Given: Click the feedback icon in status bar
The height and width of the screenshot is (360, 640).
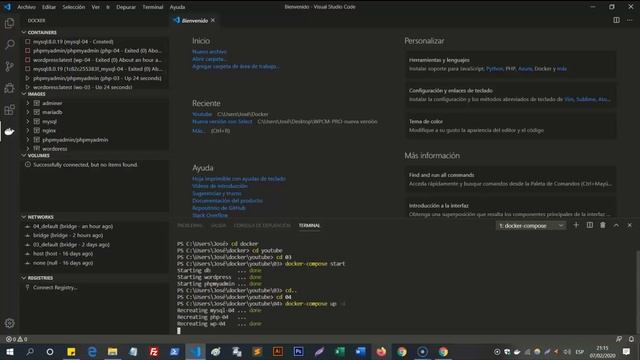Looking at the screenshot, I should (619, 339).
